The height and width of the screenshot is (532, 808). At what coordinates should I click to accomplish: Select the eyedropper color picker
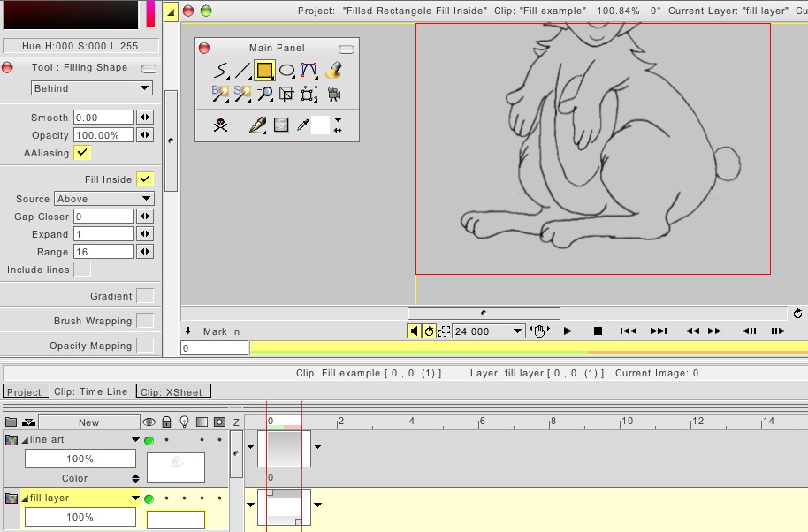coord(303,125)
